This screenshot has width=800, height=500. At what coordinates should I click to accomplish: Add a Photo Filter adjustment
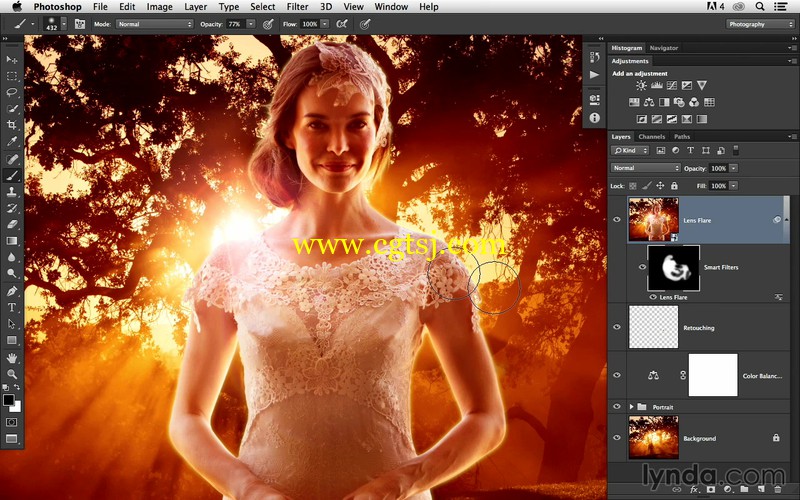(x=679, y=103)
